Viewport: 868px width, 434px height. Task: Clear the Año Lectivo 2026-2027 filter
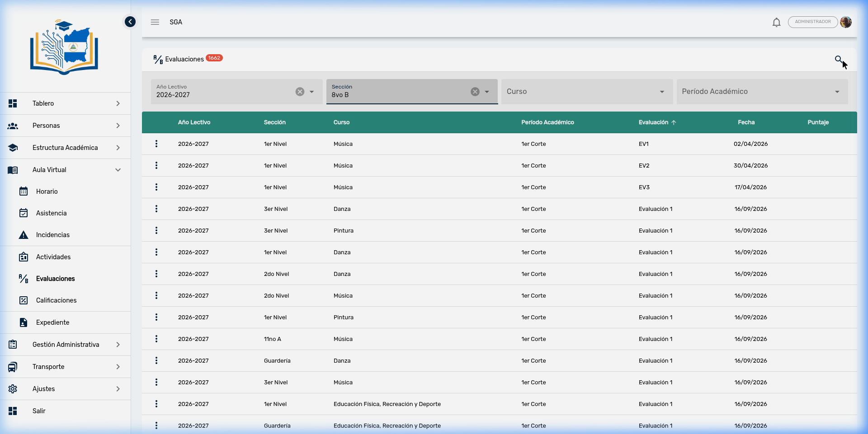[300, 92]
